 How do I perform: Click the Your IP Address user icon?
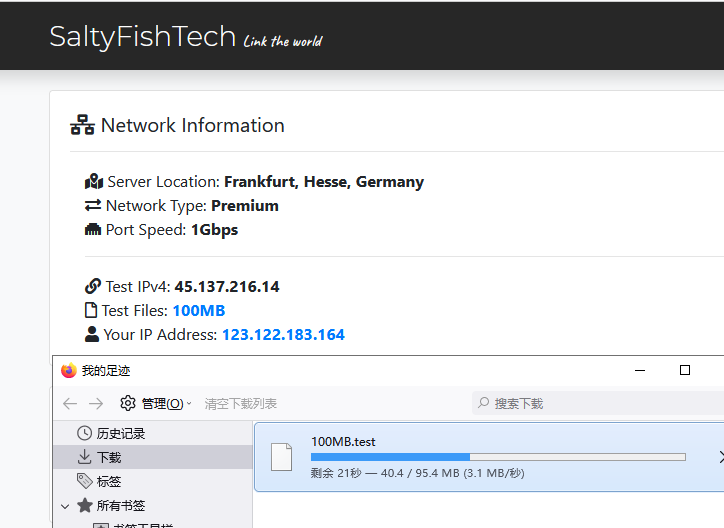pos(92,334)
